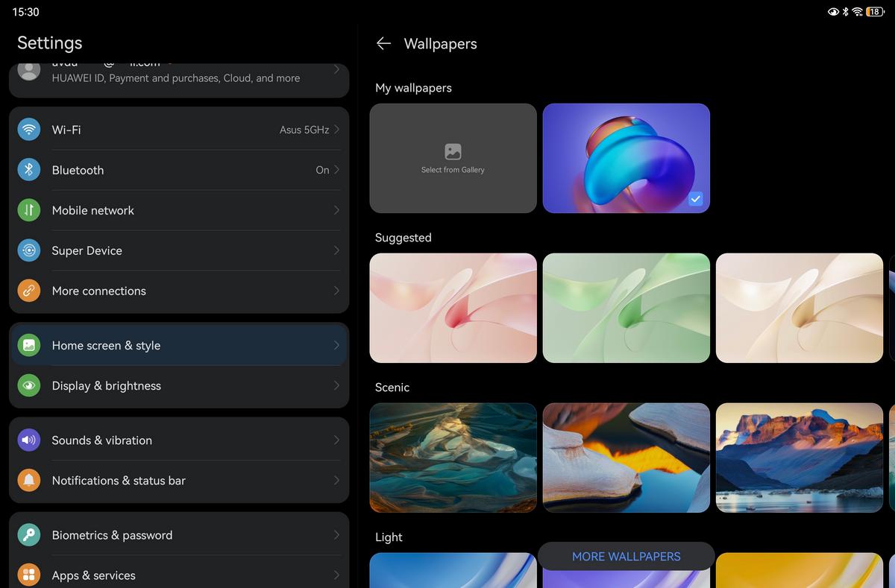895x588 pixels.
Task: Tap the Home screen & style icon
Action: click(x=29, y=345)
